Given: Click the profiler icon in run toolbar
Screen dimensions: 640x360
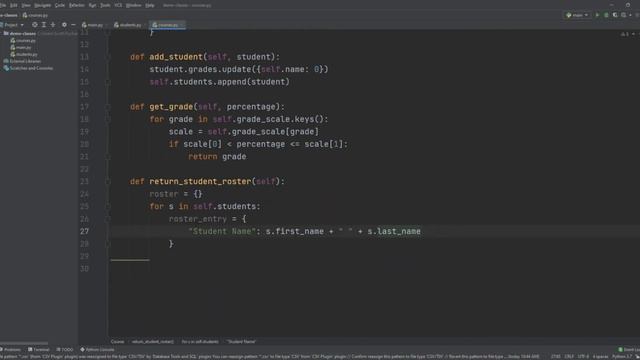Looking at the screenshot, I should click(x=624, y=15).
